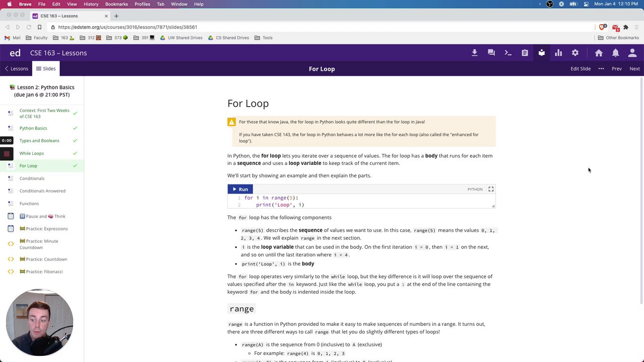644x362 pixels.
Task: Open the more options ellipsis menu
Action: click(x=601, y=69)
